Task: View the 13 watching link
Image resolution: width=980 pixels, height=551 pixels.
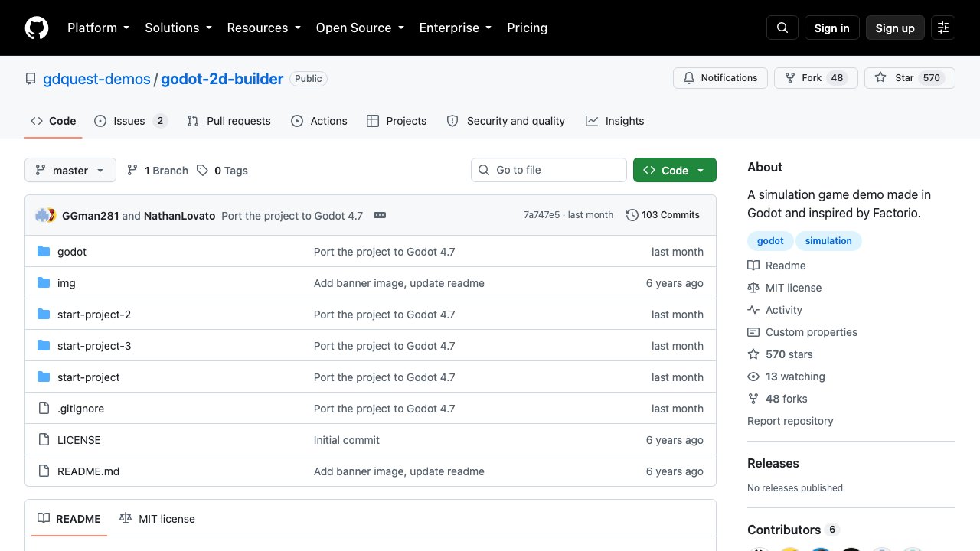Action: (786, 377)
